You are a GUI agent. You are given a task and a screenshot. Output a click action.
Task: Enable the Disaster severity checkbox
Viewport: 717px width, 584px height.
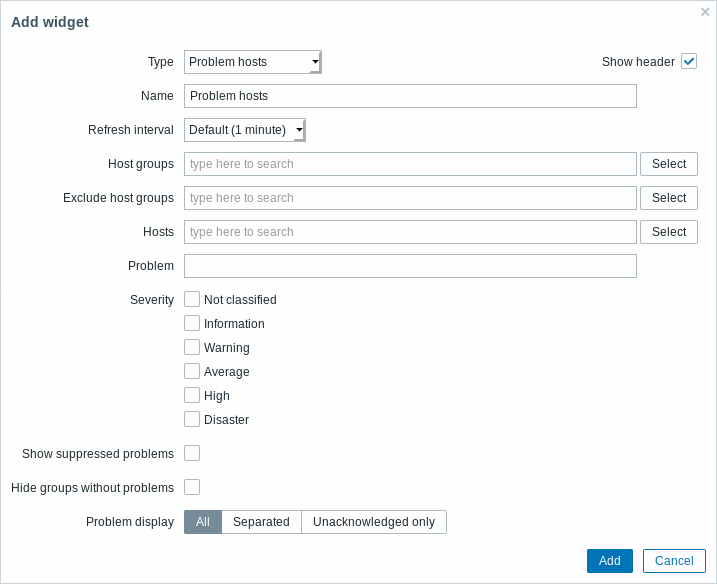(192, 419)
